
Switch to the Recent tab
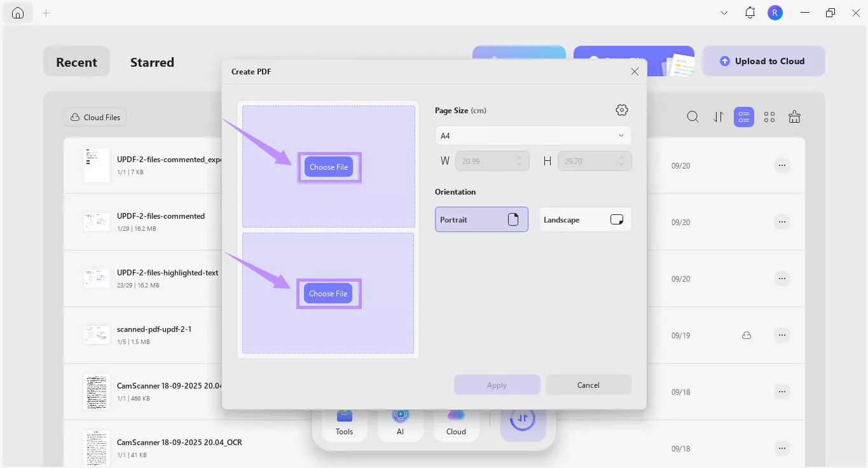(x=76, y=62)
